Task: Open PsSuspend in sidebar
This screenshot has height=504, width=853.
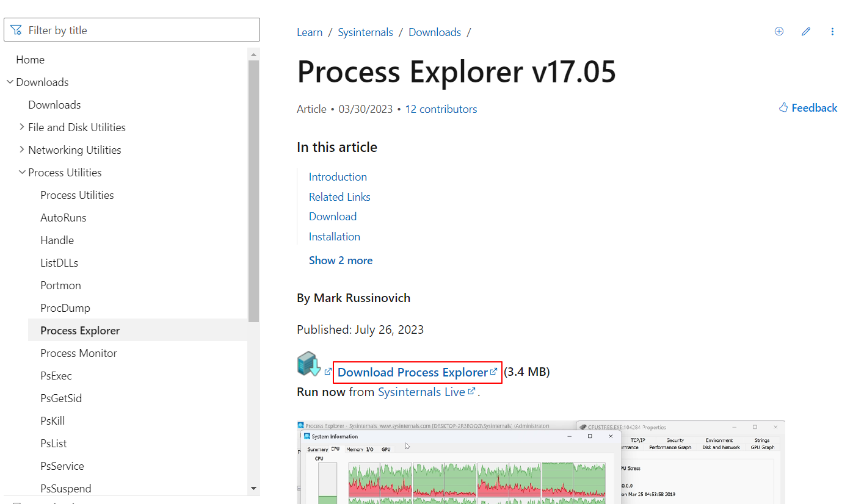Action: coord(66,489)
